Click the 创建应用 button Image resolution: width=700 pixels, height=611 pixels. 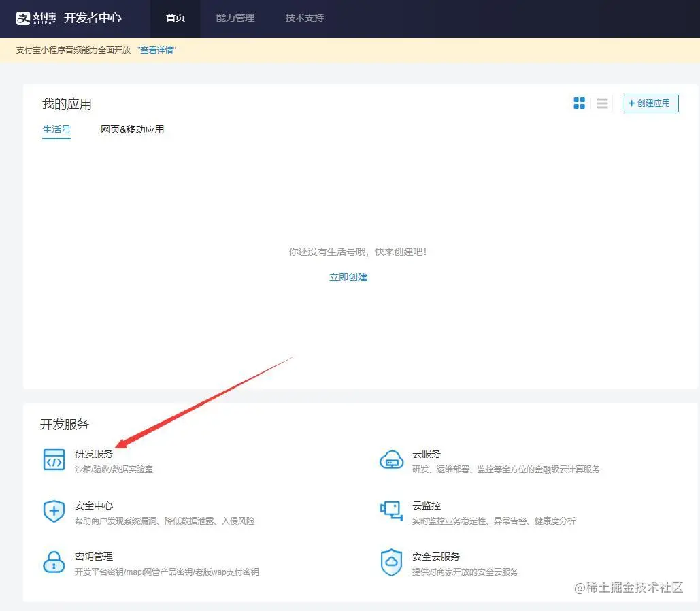point(651,103)
